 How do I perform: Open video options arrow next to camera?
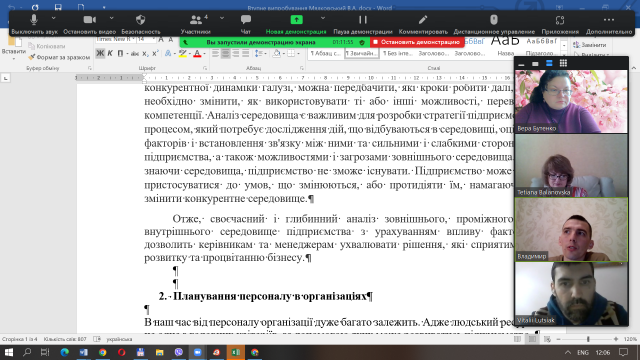pos(111,18)
